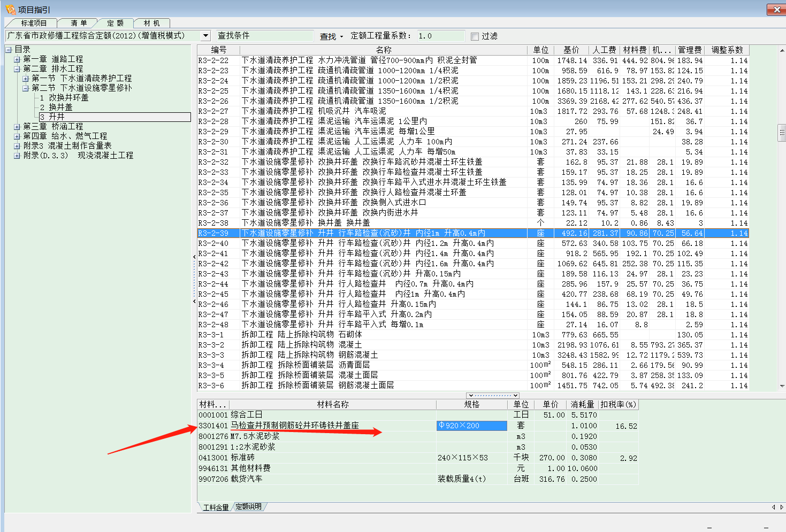This screenshot has height=532, width=786.
Task: Collapse the 目录 root node
Action: [x=9, y=50]
